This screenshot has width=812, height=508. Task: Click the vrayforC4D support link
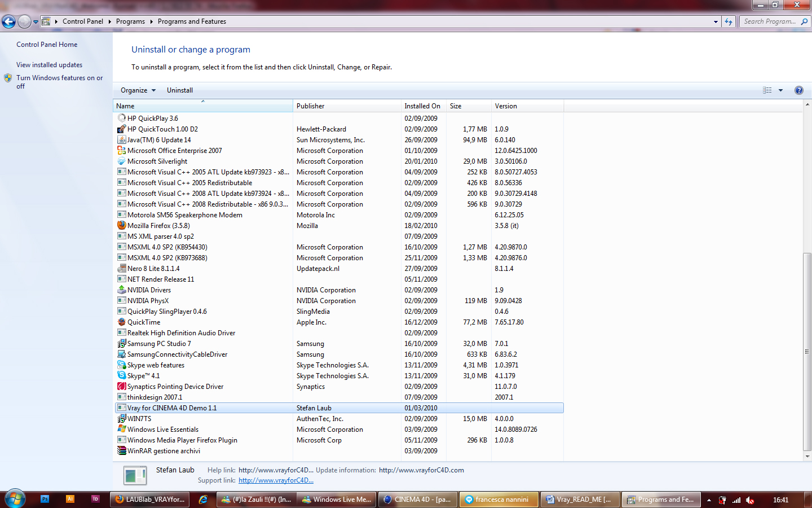click(276, 480)
